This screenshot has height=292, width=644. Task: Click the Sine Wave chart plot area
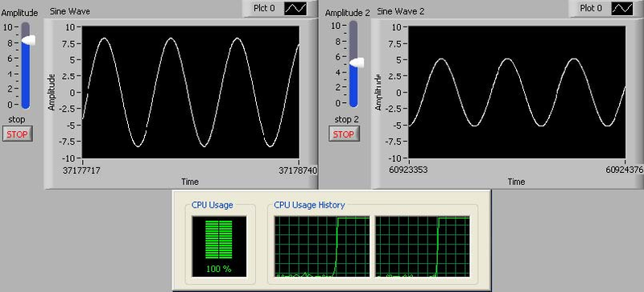191,93
